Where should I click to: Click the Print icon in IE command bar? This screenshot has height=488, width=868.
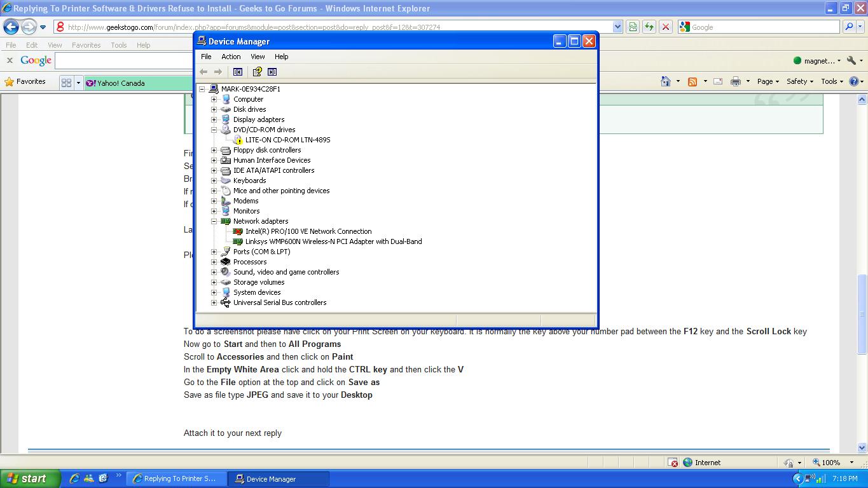click(x=736, y=81)
